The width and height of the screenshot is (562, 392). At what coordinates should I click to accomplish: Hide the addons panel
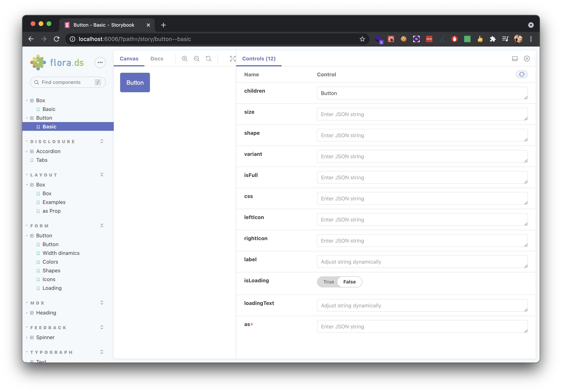527,58
